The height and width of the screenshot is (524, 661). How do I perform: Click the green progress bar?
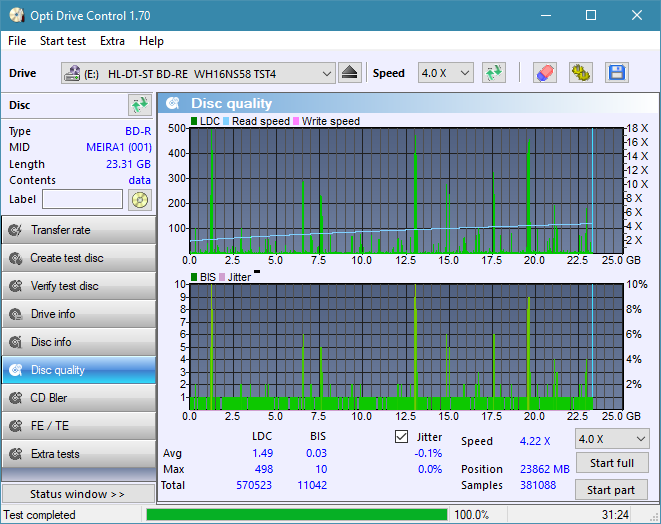pyautogui.click(x=296, y=515)
